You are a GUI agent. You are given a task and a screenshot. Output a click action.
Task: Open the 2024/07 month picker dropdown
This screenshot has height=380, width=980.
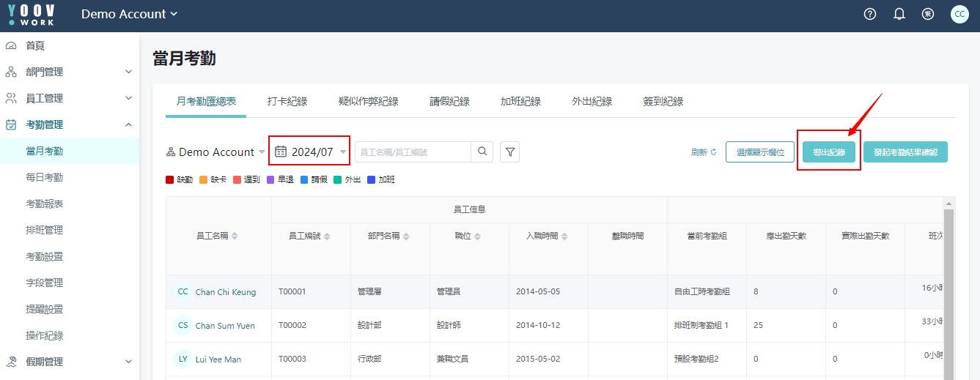coord(343,152)
